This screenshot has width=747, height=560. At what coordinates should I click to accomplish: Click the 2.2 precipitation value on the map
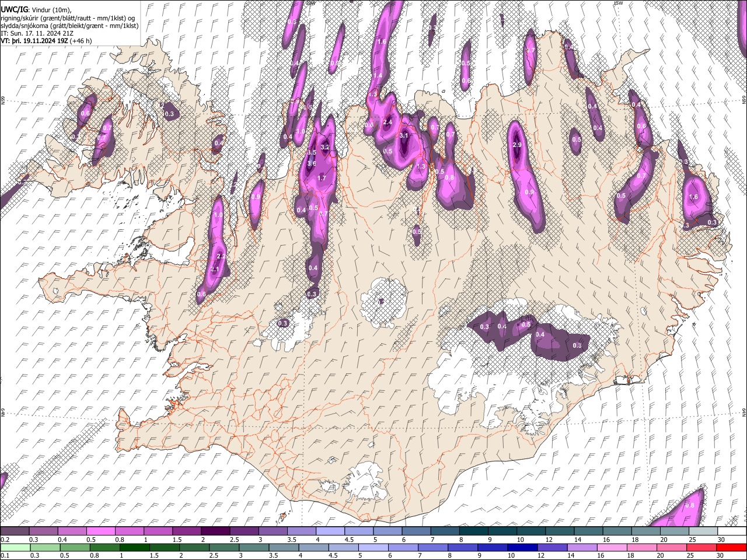(221, 256)
